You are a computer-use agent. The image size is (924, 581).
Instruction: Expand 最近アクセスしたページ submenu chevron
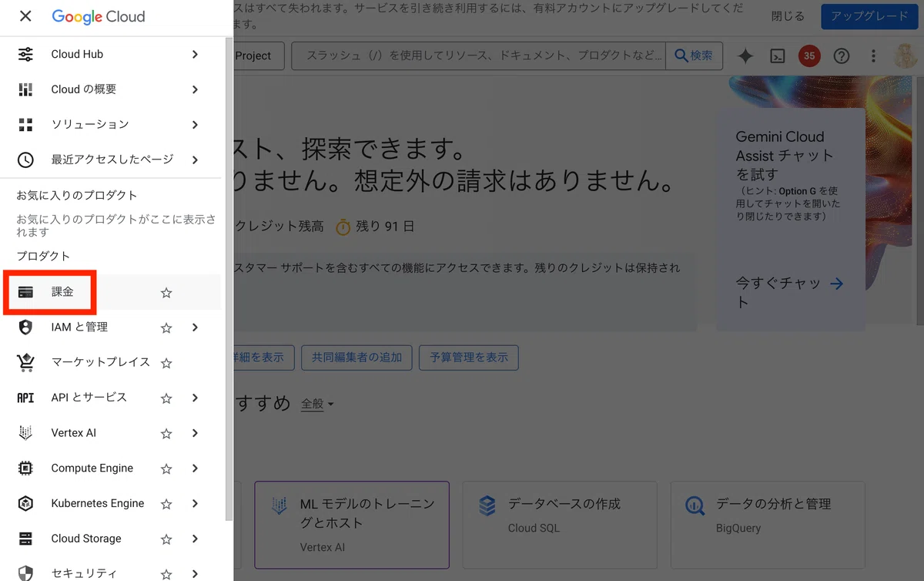pyautogui.click(x=195, y=160)
